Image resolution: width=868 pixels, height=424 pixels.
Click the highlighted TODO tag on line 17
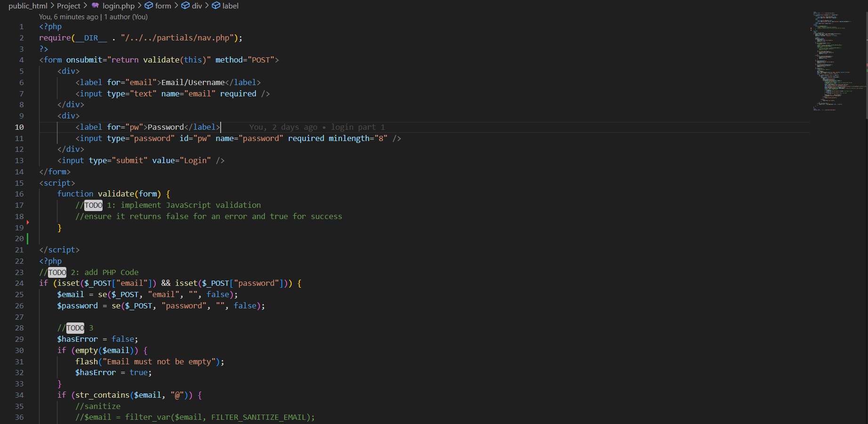93,205
